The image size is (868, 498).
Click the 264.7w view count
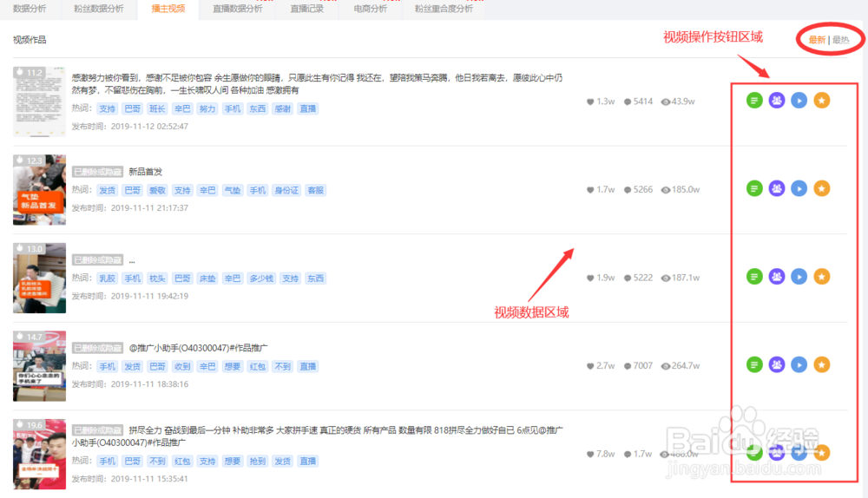[686, 366]
